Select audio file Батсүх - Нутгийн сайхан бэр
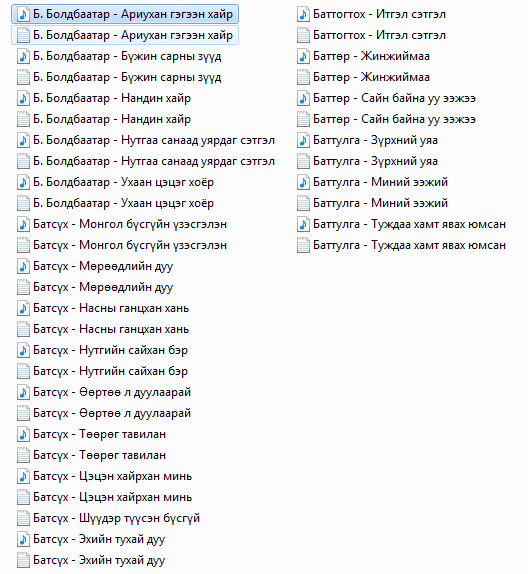Viewport: 528px width, 574px height. [x=103, y=350]
